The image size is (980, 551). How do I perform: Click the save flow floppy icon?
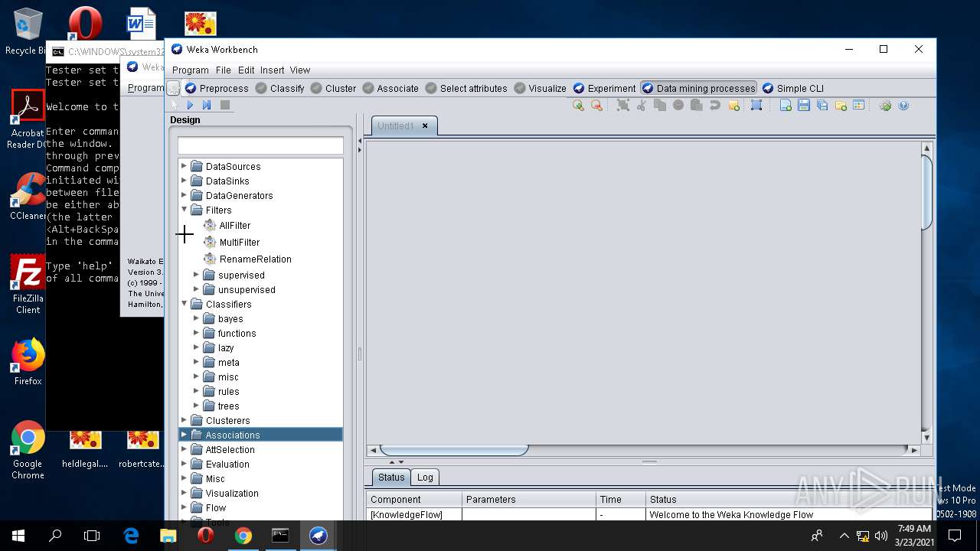pyautogui.click(x=804, y=106)
